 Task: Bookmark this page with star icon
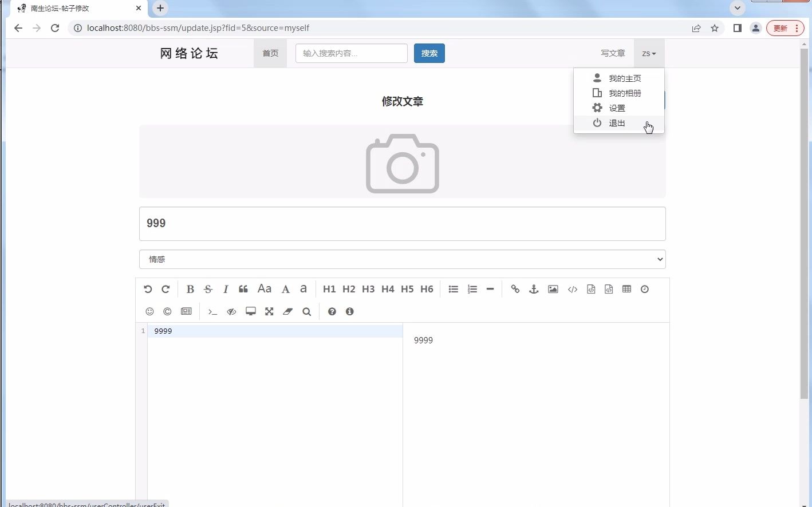(x=715, y=27)
